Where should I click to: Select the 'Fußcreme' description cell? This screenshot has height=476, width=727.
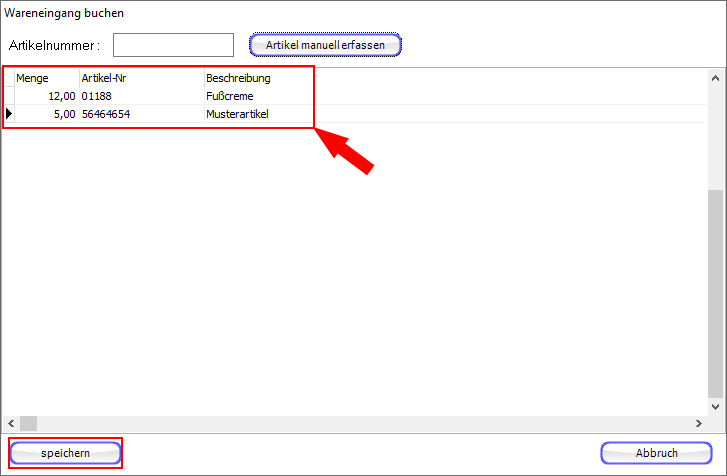pos(258,96)
